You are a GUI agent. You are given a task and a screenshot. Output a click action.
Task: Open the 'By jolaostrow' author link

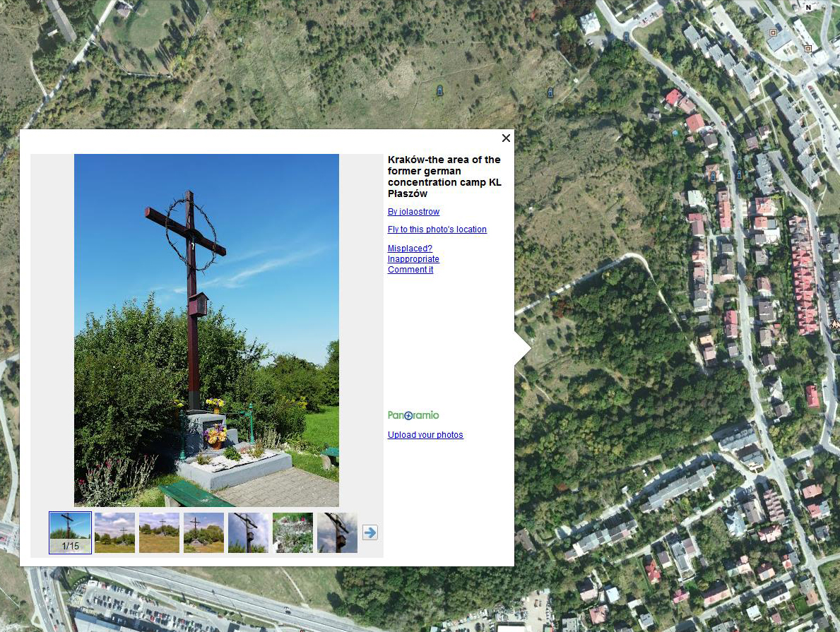(x=413, y=212)
